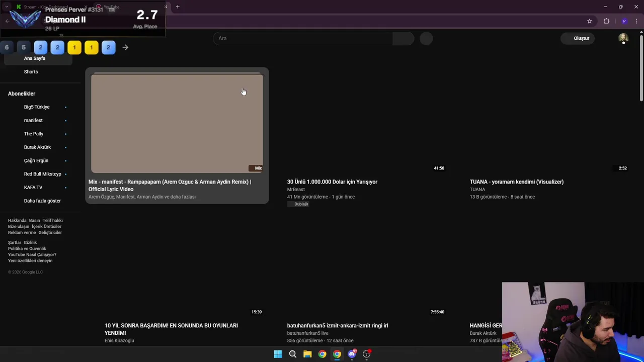Click the 2:52 duration badge

point(623,168)
